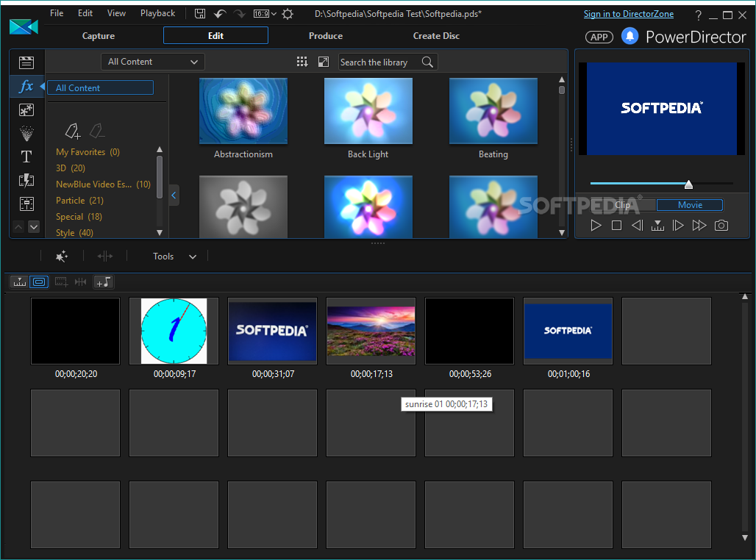The height and width of the screenshot is (560, 756).
Task: Open the All Content filter dropdown
Action: coord(153,62)
